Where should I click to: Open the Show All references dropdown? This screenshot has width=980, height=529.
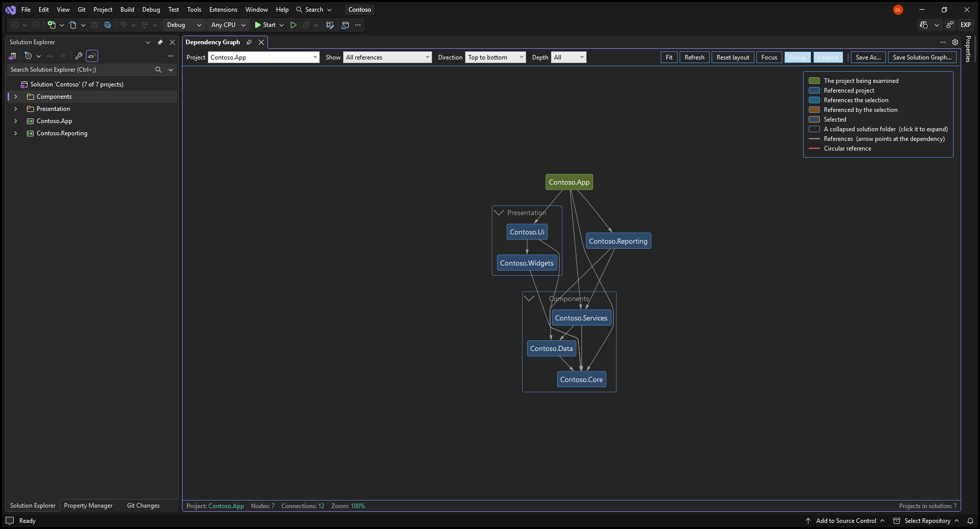[387, 57]
